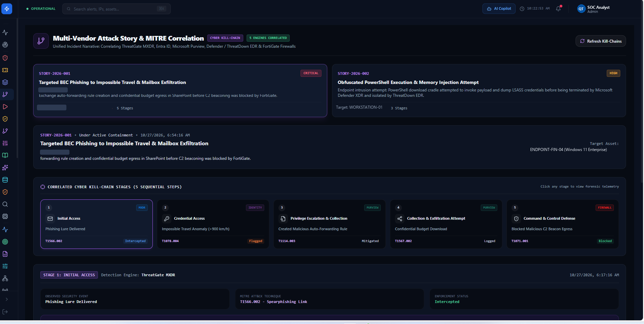644x324 pixels.
Task: Open the purple sparkles icon in sidebar
Action: [5, 168]
